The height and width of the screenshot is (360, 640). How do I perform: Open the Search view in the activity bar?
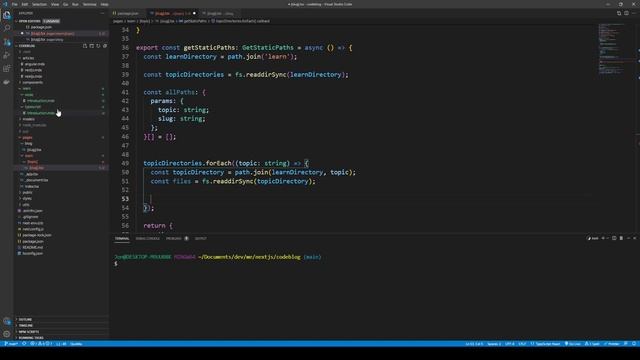pos(7,29)
